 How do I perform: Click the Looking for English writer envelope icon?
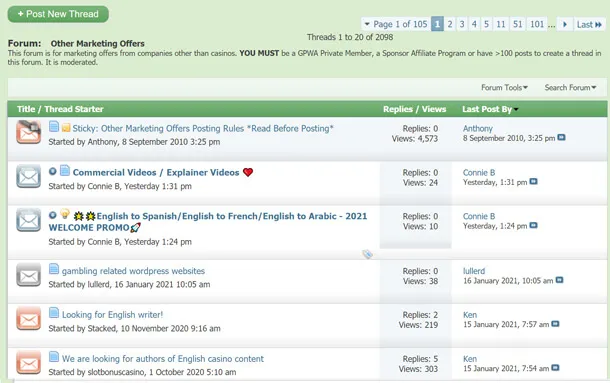(28, 318)
